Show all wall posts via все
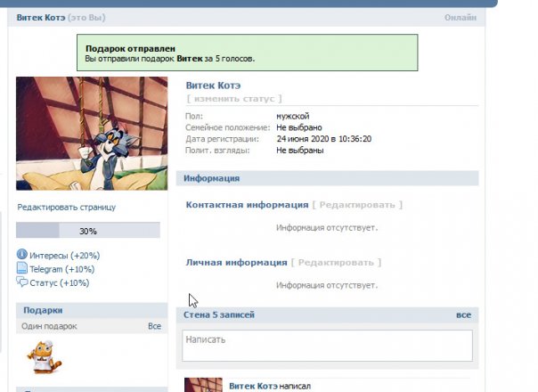 click(x=463, y=314)
